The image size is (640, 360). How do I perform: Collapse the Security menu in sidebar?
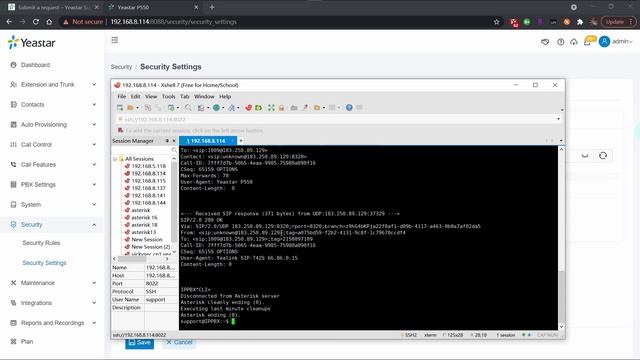click(x=53, y=224)
